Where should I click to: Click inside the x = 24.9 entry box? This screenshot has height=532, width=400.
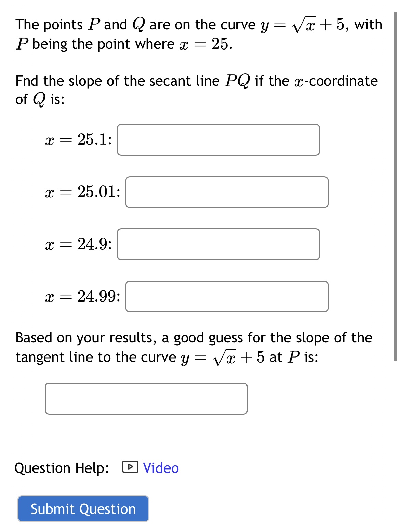tap(218, 244)
